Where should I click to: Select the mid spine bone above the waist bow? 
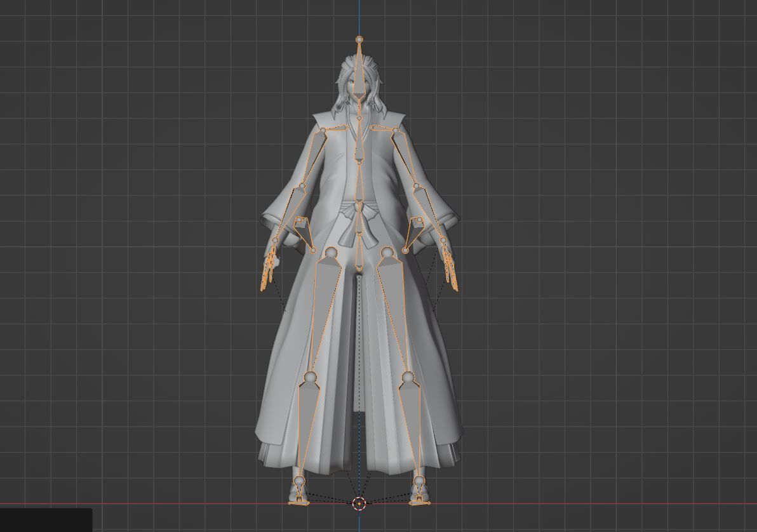click(359, 182)
